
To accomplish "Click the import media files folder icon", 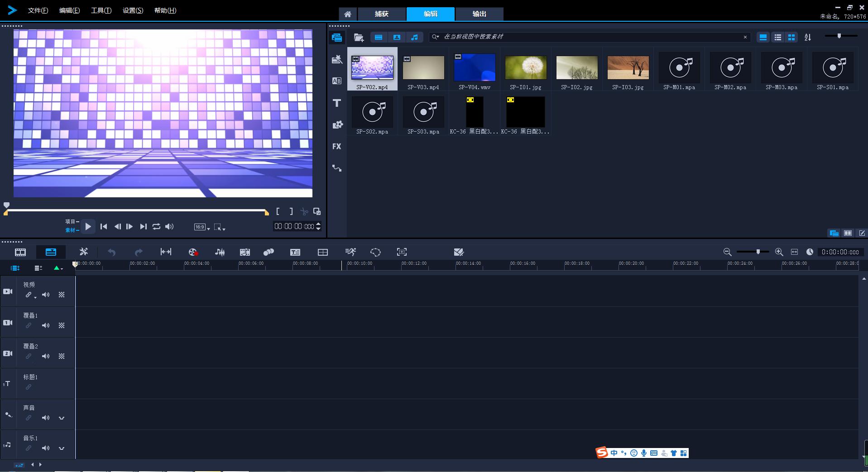I will coord(359,37).
